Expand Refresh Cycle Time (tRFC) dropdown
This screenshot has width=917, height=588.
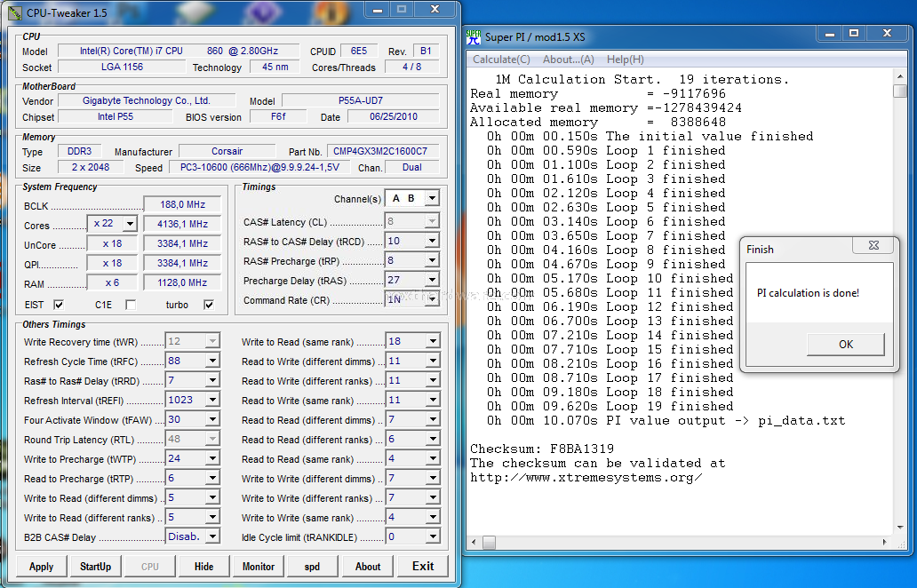pyautogui.click(x=212, y=361)
